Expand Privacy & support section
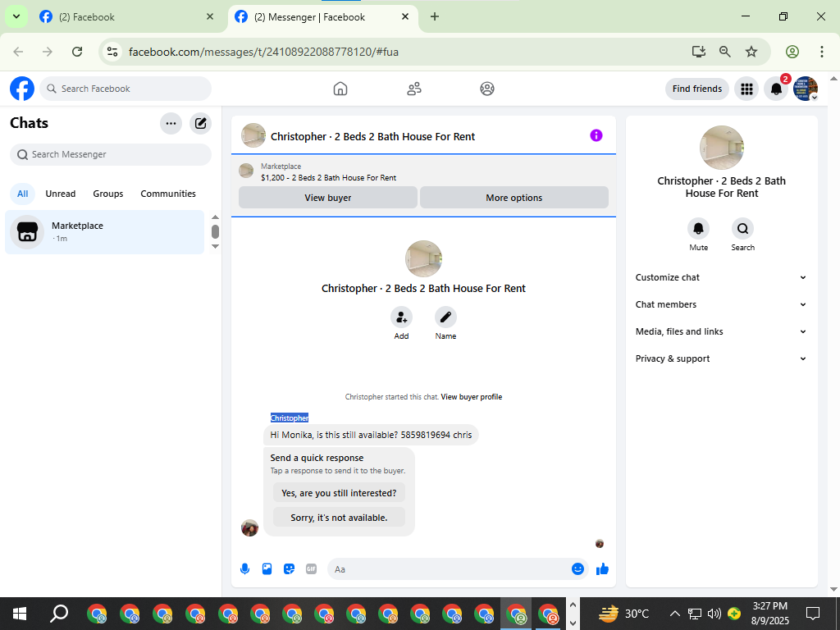 click(x=721, y=358)
